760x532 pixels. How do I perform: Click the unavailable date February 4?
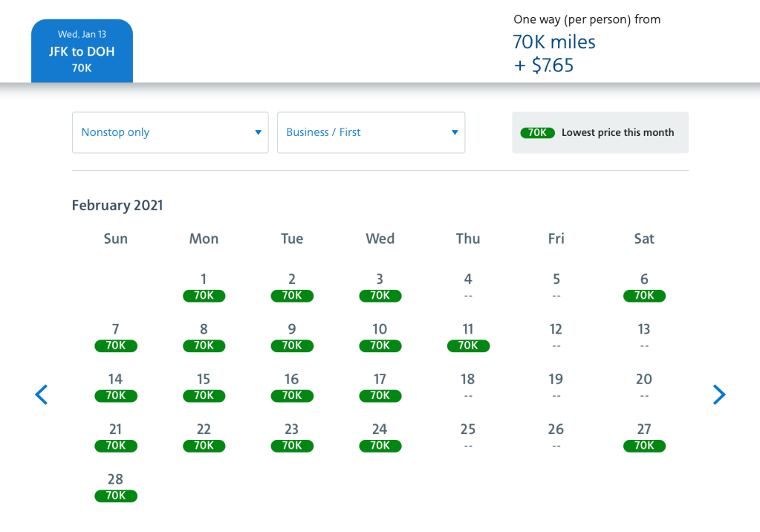click(468, 287)
